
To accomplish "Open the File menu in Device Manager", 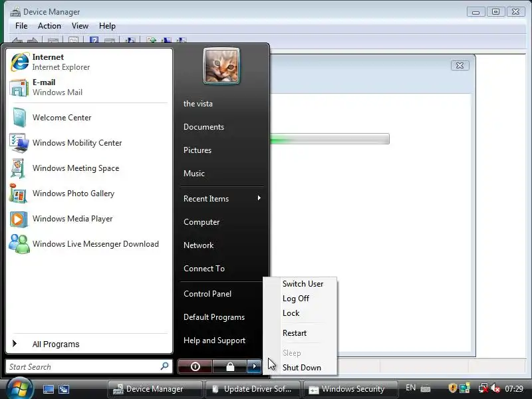I will pyautogui.click(x=21, y=26).
